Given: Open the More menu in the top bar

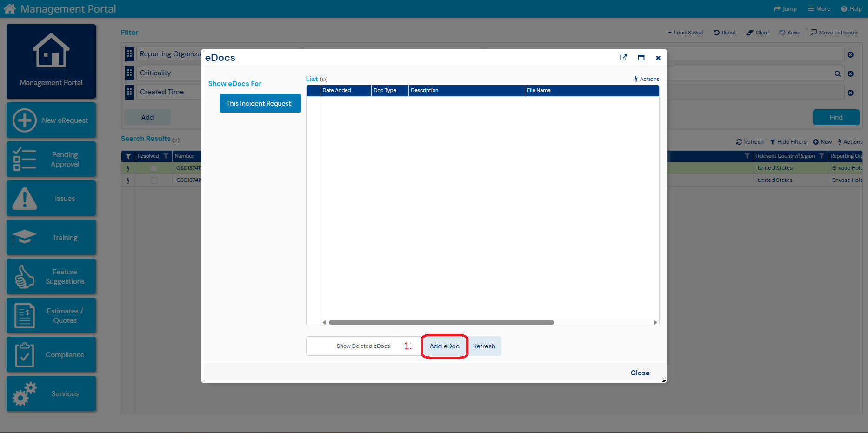Looking at the screenshot, I should [819, 8].
